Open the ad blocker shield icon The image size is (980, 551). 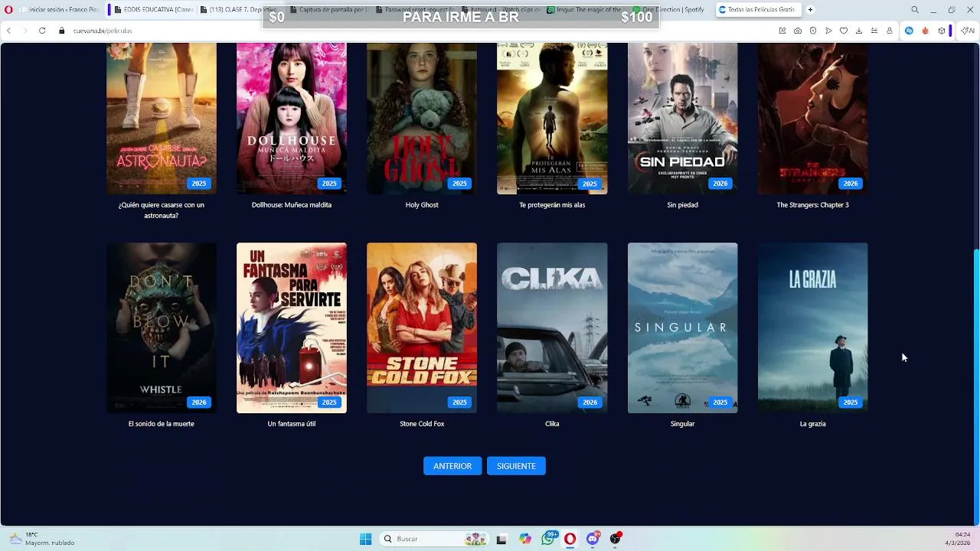813,31
